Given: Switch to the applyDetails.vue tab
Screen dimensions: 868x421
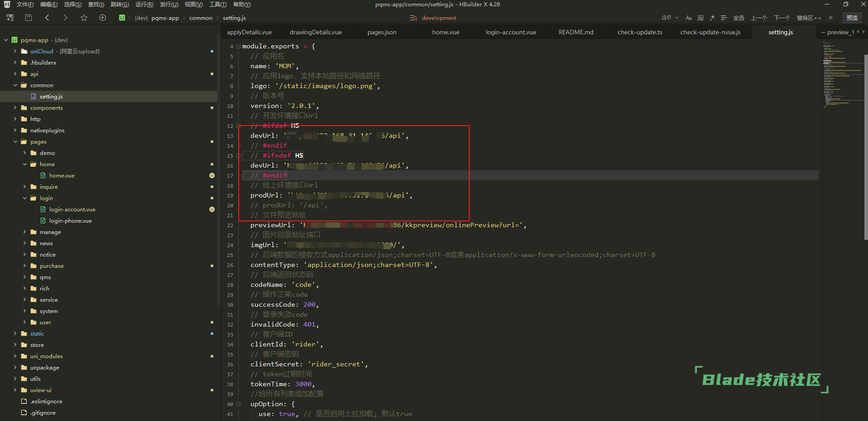Looking at the screenshot, I should click(249, 33).
